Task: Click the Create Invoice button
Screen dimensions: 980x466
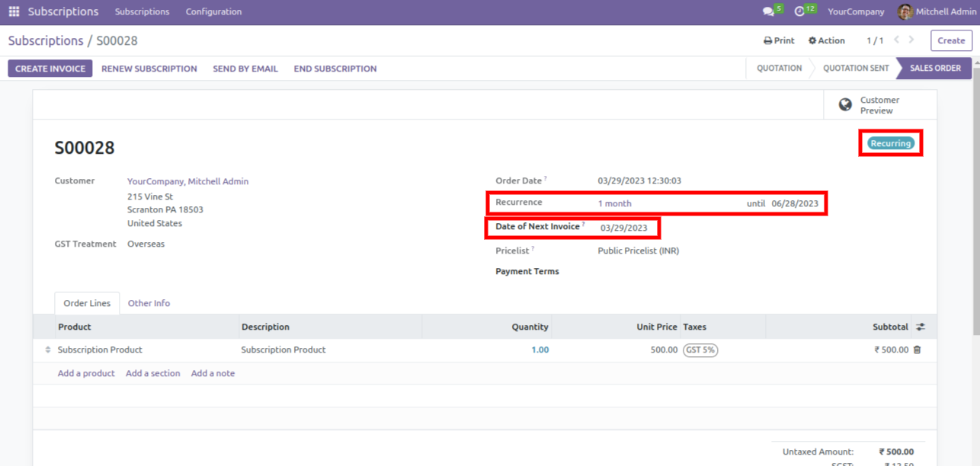Action: click(x=50, y=69)
